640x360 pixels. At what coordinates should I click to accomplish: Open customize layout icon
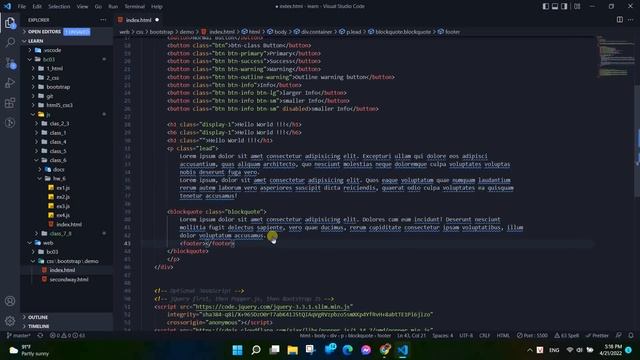click(577, 7)
